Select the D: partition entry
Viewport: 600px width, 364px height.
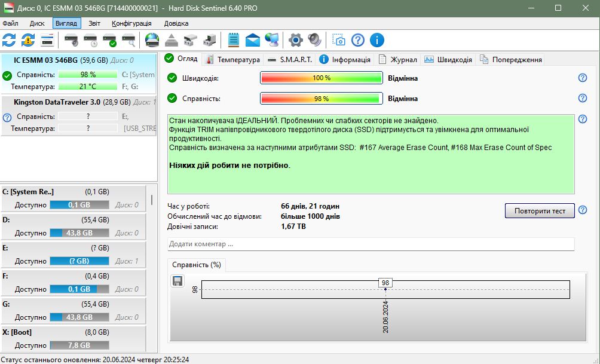tap(74, 227)
